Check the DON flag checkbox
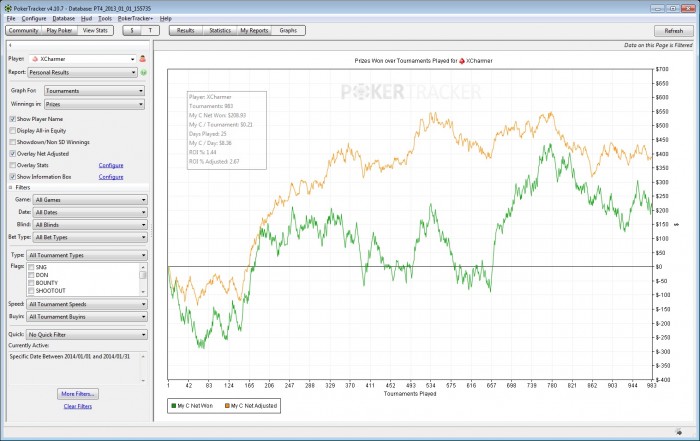 [31, 275]
